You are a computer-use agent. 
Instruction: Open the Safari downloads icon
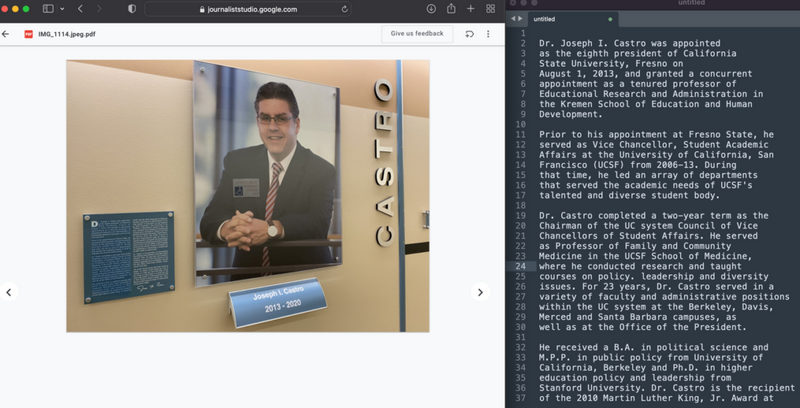point(431,9)
